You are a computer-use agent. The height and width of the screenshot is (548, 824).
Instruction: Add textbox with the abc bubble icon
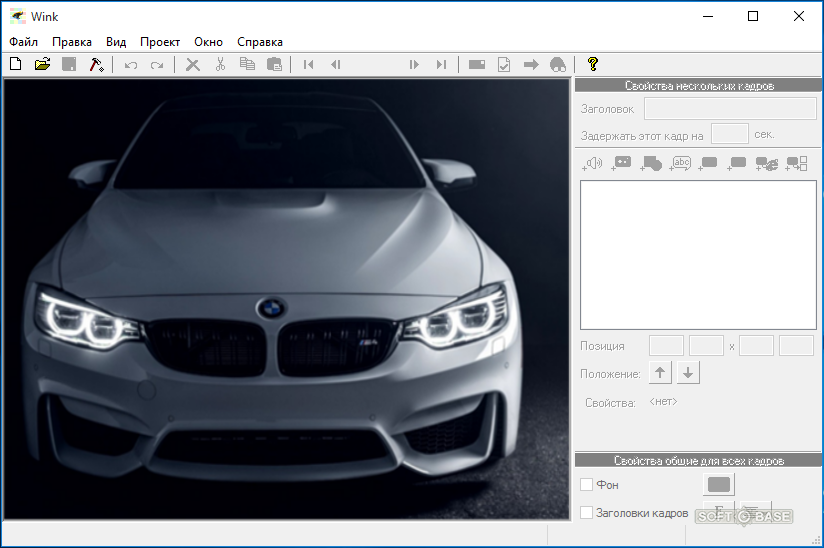point(680,164)
